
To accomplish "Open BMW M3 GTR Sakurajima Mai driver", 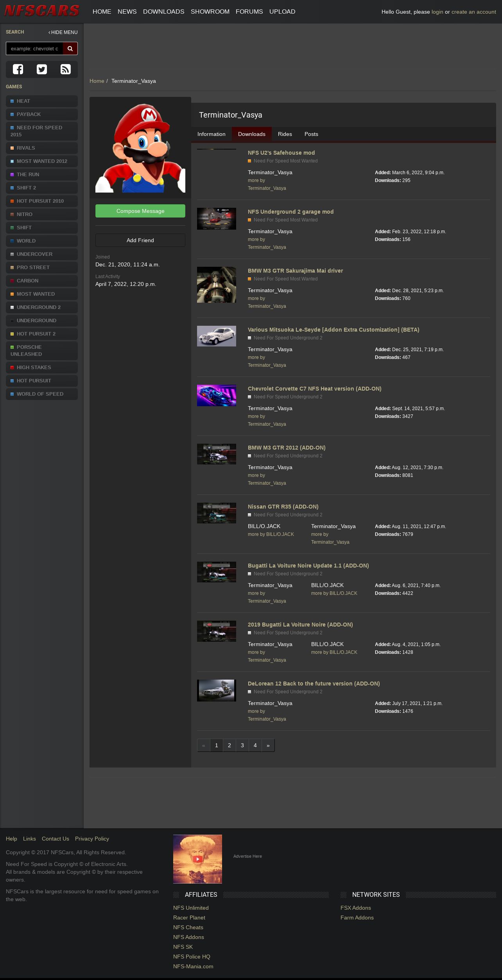I will (295, 271).
